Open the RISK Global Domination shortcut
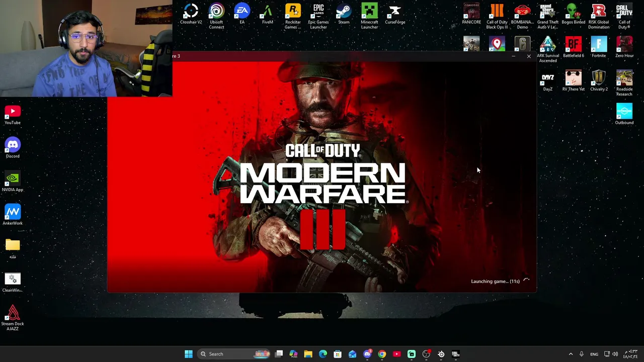Screen dimensions: 644x362 click(599, 16)
